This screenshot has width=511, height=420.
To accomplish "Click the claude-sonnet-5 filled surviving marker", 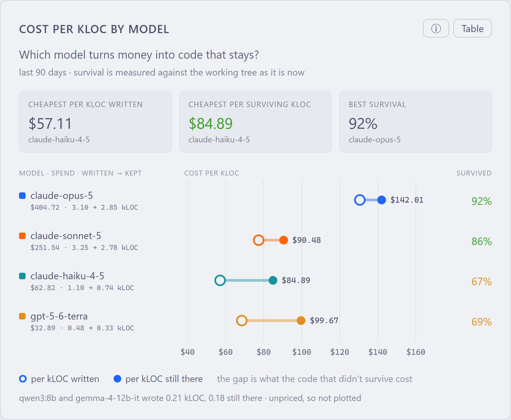I will click(283, 240).
